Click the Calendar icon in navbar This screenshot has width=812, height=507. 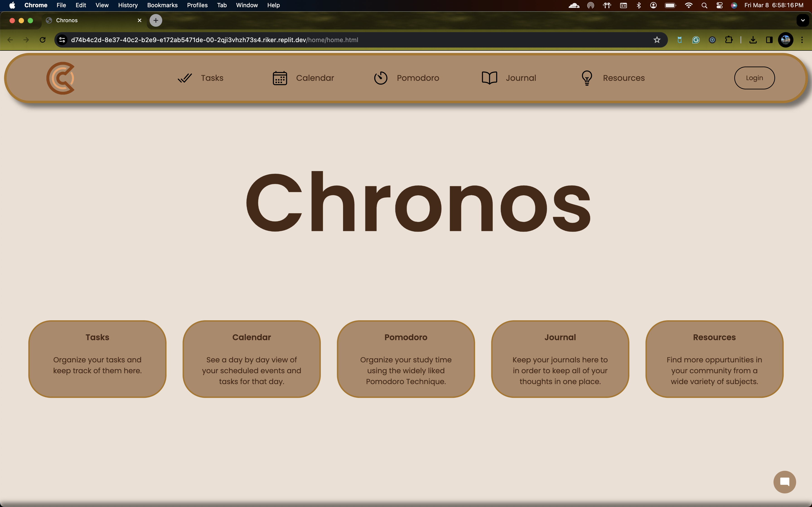[x=280, y=78]
